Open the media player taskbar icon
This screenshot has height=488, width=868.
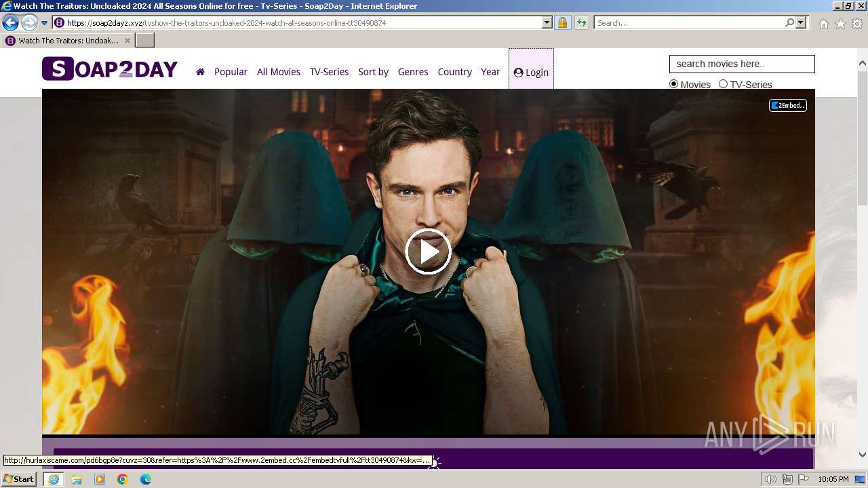(100, 479)
